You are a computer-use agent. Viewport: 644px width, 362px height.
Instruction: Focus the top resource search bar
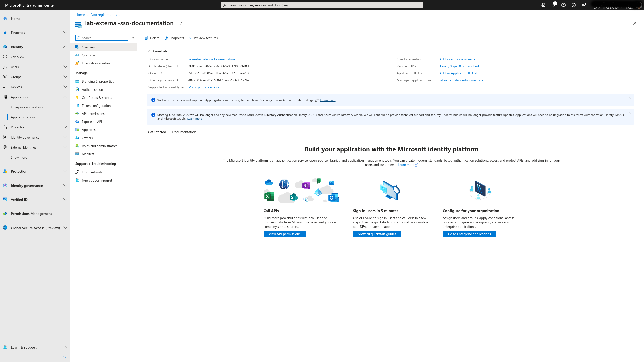(322, 5)
